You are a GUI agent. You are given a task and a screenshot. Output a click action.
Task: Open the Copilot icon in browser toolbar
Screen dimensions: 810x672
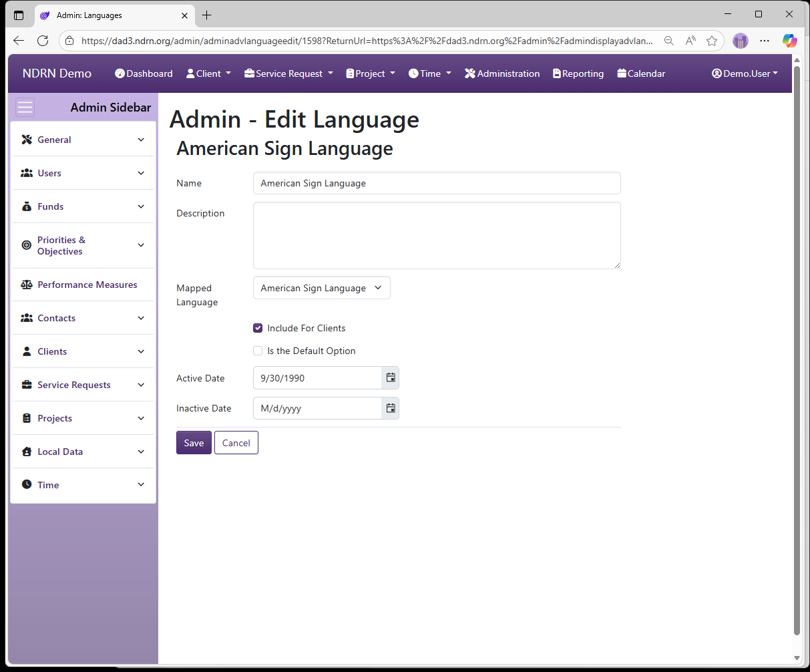pyautogui.click(x=790, y=41)
